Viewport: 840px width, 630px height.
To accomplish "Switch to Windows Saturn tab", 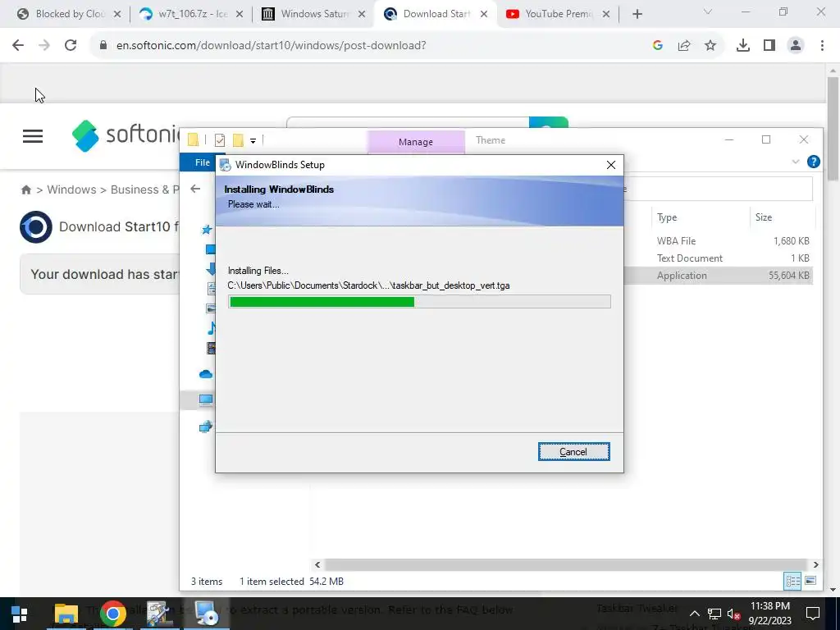I will tap(313, 14).
